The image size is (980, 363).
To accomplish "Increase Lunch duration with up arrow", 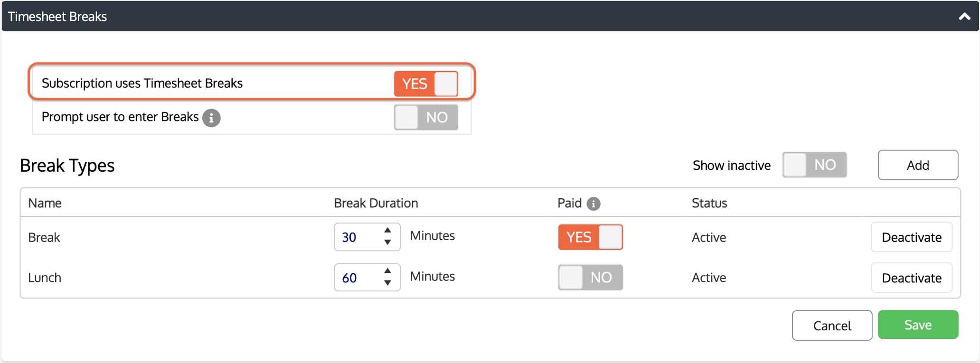I will (387, 271).
